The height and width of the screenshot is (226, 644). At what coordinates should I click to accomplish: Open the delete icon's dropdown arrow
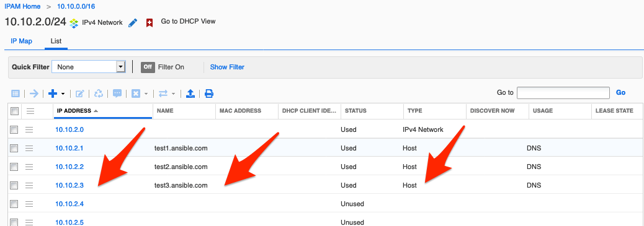[146, 94]
